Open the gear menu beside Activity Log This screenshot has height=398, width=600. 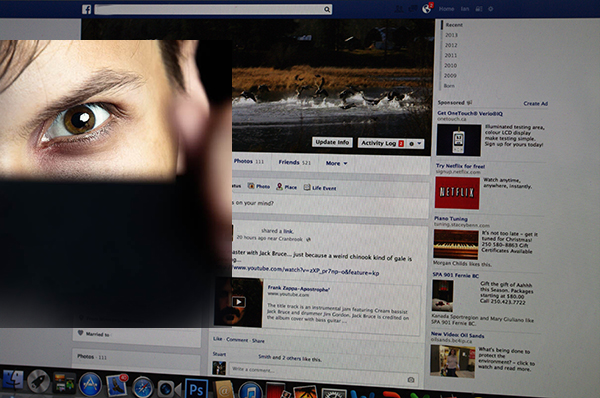411,144
